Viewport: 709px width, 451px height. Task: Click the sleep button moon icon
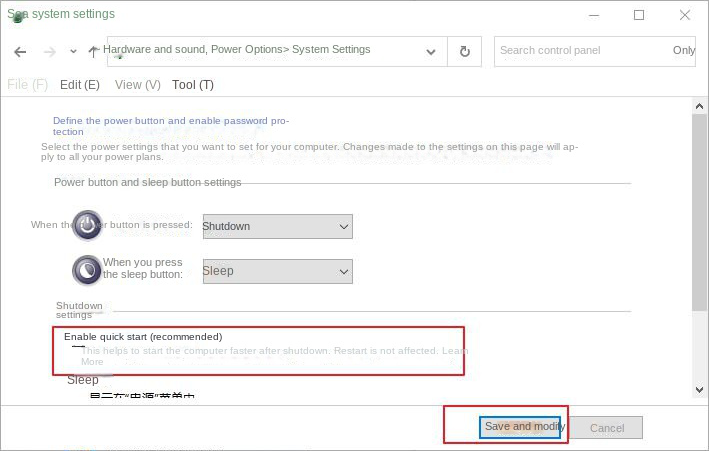(88, 270)
